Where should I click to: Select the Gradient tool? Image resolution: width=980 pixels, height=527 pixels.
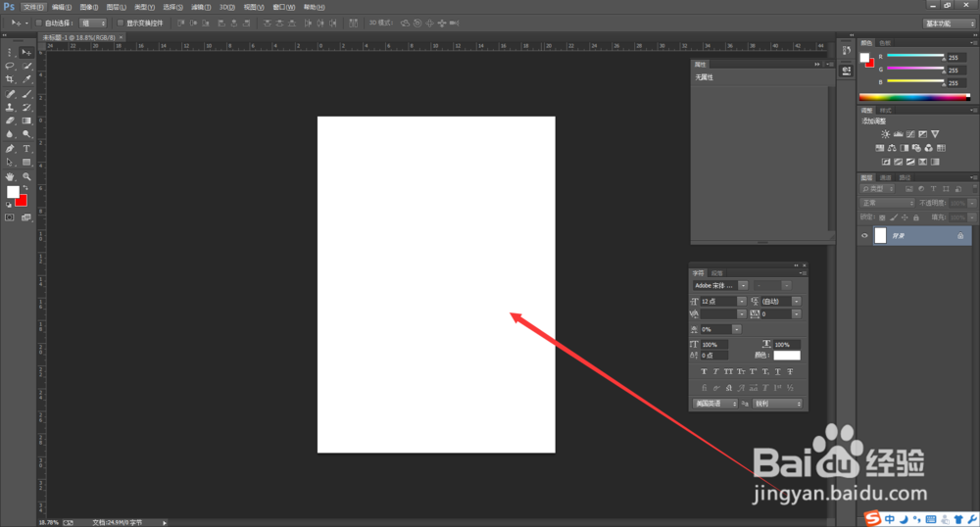26,120
